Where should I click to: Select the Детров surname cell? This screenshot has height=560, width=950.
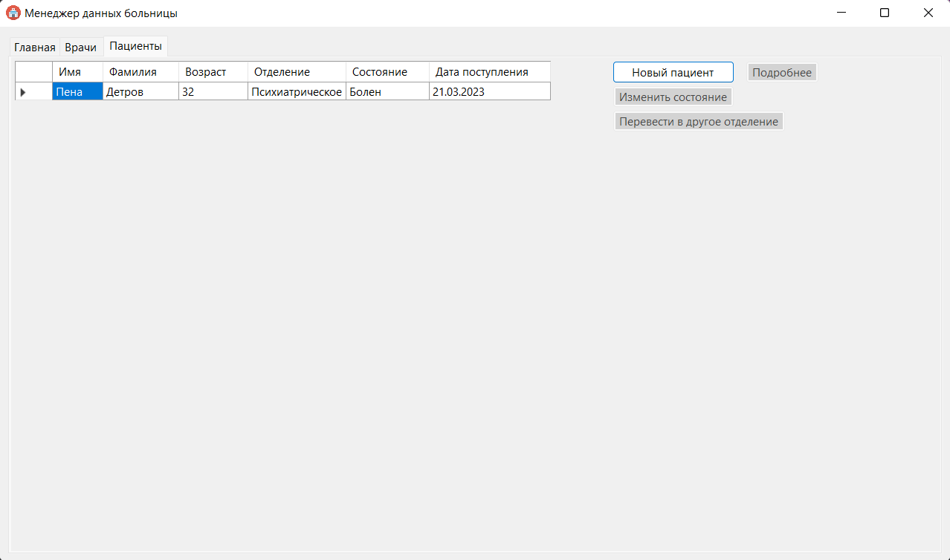click(140, 91)
